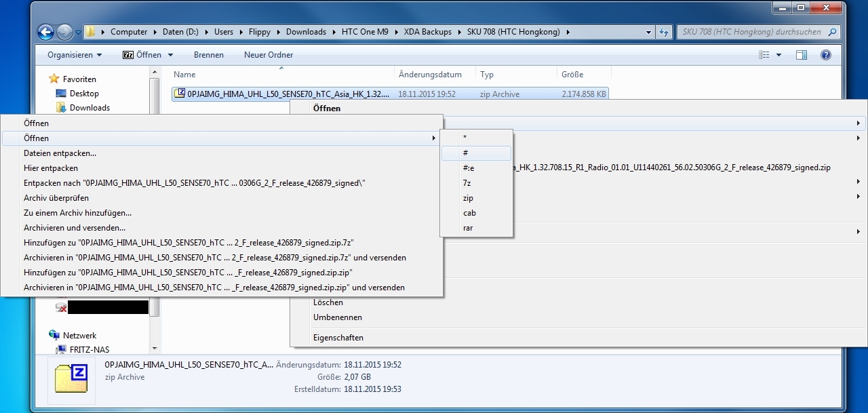The height and width of the screenshot is (413, 868).
Task: Click the search field for SKU 708
Action: [751, 32]
